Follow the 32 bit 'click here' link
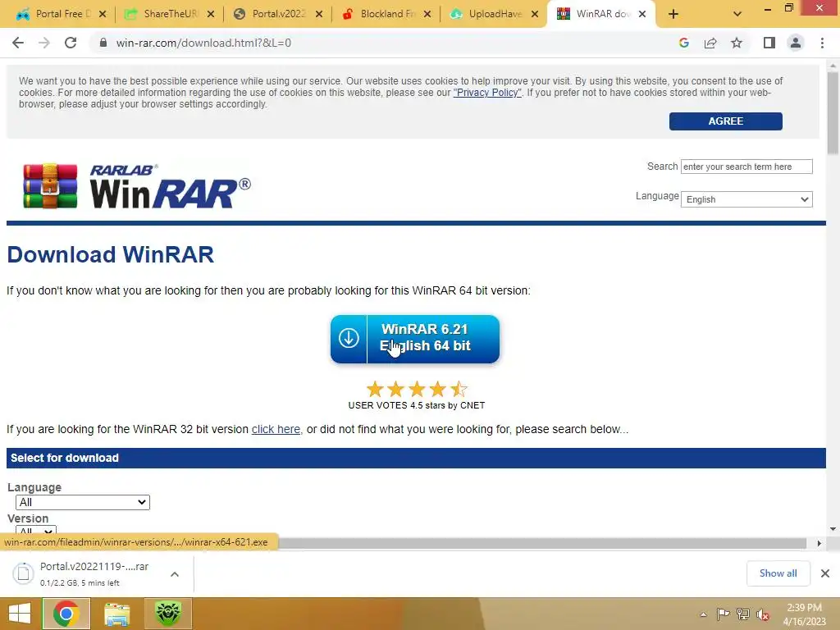The width and height of the screenshot is (840, 630). tap(276, 429)
